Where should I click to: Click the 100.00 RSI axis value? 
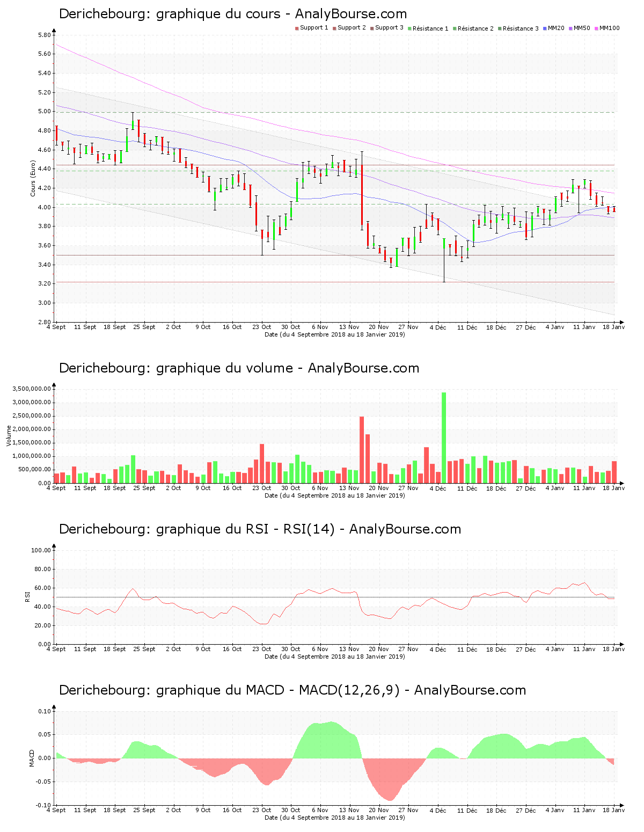(41, 550)
